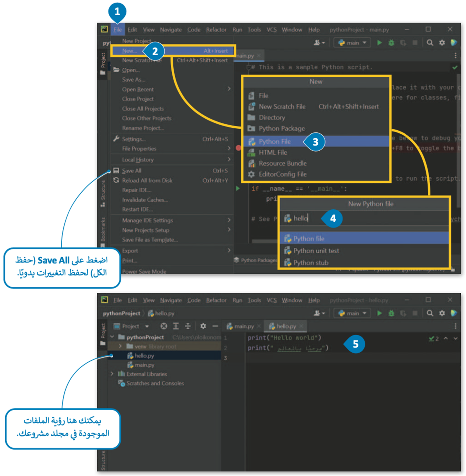The image size is (466, 476).
Task: Expand Local History submenu in File menu
Action: pyautogui.click(x=172, y=159)
